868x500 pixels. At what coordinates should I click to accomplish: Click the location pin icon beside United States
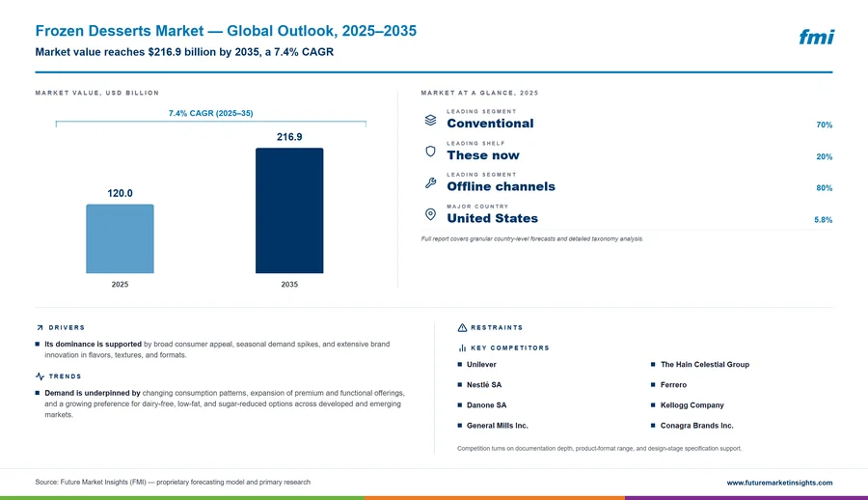(x=431, y=214)
